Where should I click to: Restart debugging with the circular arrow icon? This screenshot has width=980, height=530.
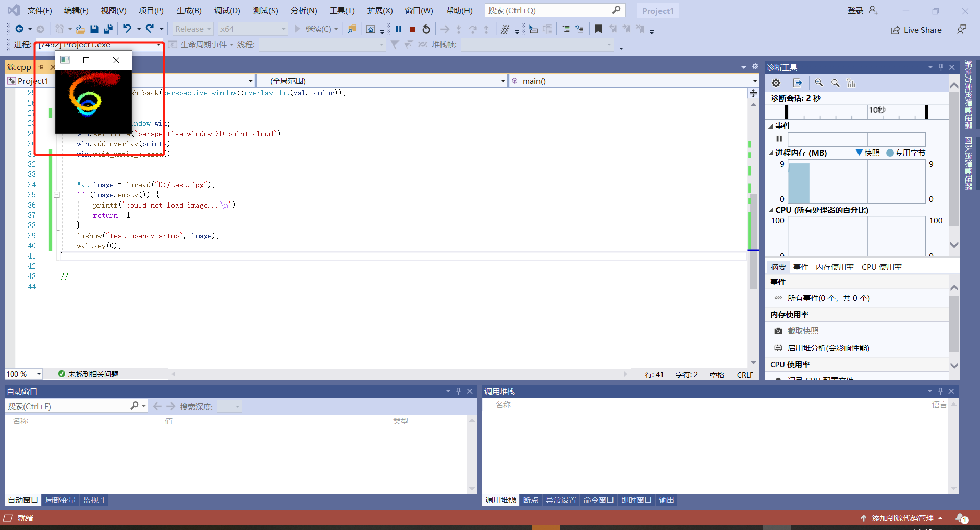pos(426,29)
